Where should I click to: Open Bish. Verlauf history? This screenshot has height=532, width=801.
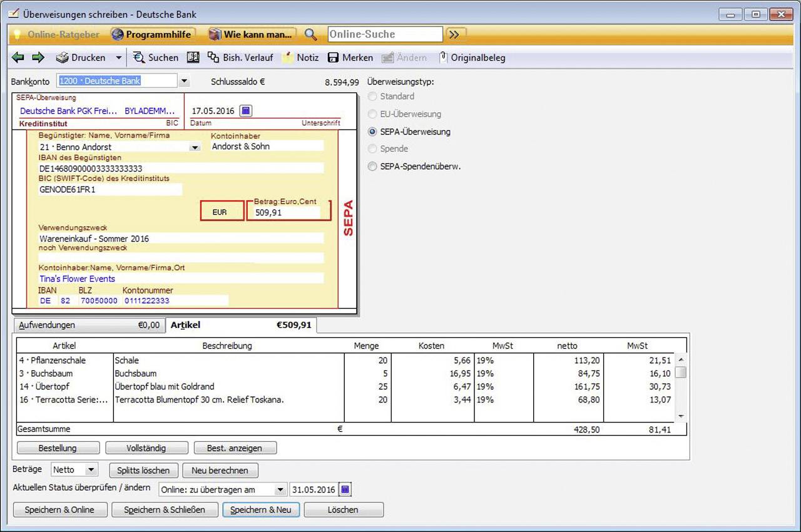[240, 58]
